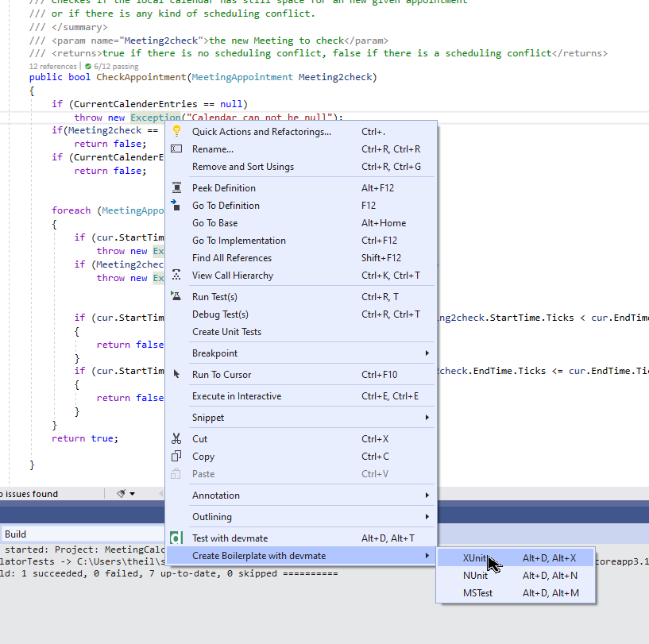Click the Run Test(s) flask icon

click(176, 296)
